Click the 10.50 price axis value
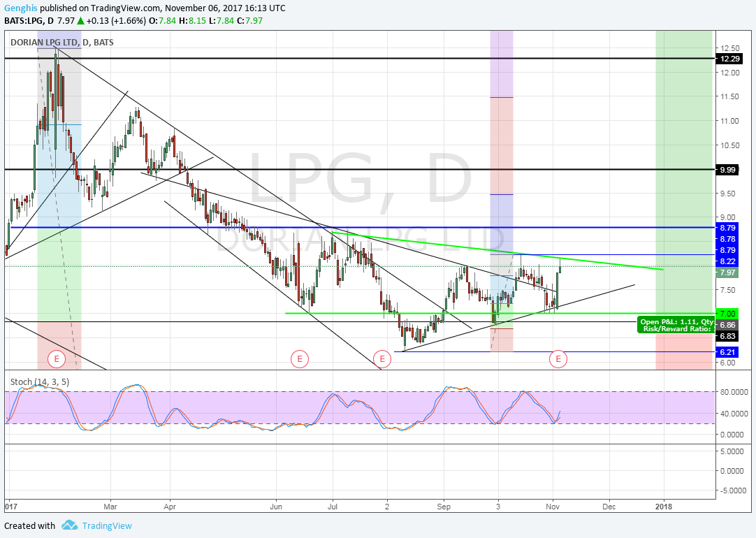The width and height of the screenshot is (756, 538). pyautogui.click(x=729, y=145)
